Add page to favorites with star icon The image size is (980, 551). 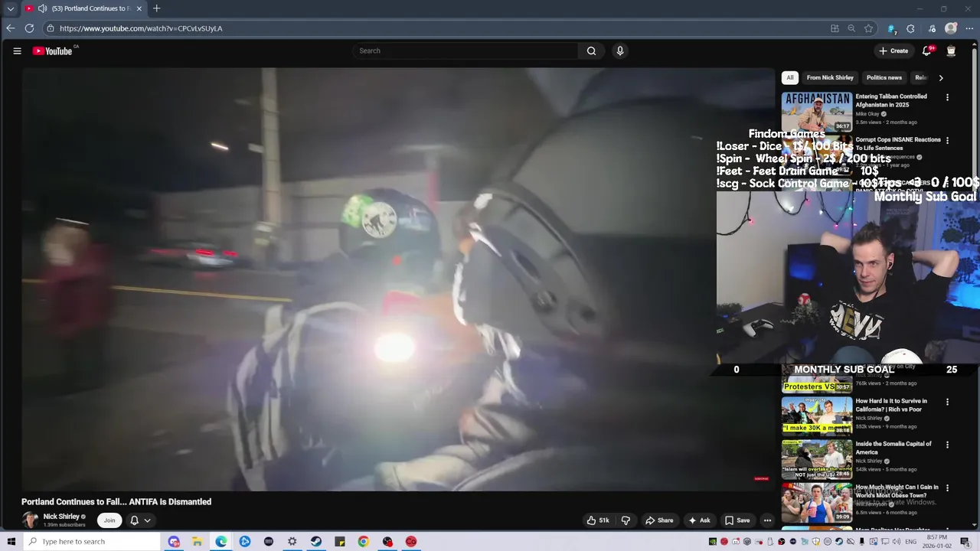pos(868,28)
